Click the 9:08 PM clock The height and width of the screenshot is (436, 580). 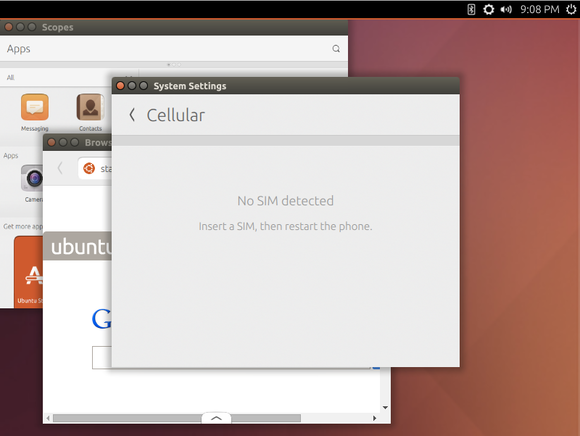coord(539,9)
